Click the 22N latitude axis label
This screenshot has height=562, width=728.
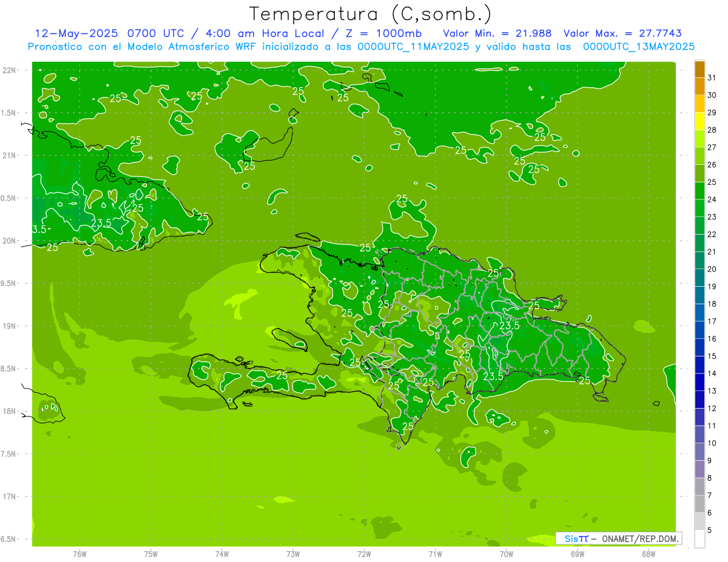[x=10, y=70]
